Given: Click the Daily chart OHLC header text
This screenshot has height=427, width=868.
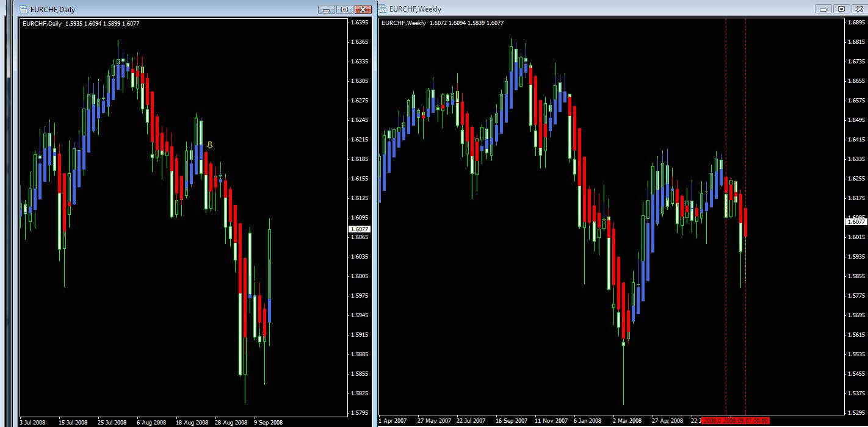Looking at the screenshot, I should [81, 23].
